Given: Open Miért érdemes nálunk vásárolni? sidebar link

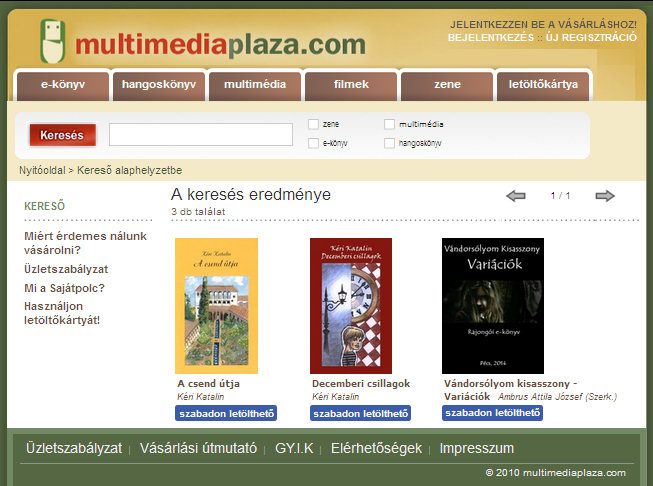Looking at the screenshot, I should (x=85, y=243).
